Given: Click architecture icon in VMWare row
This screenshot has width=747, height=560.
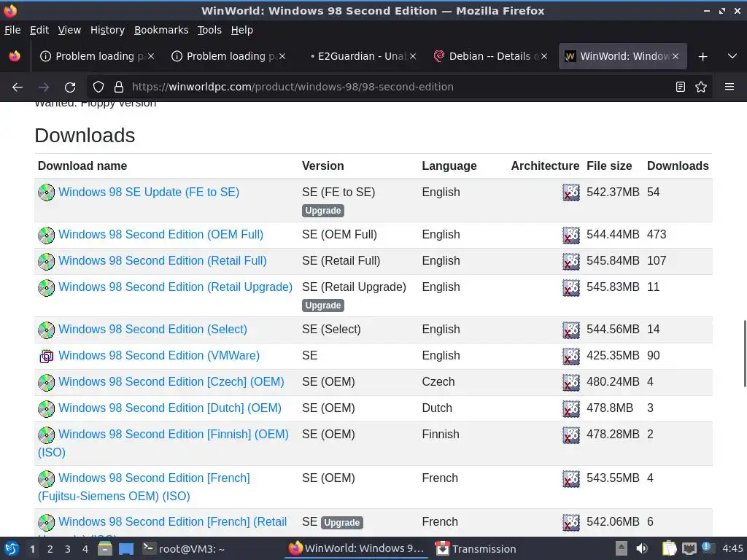Looking at the screenshot, I should [x=570, y=356].
